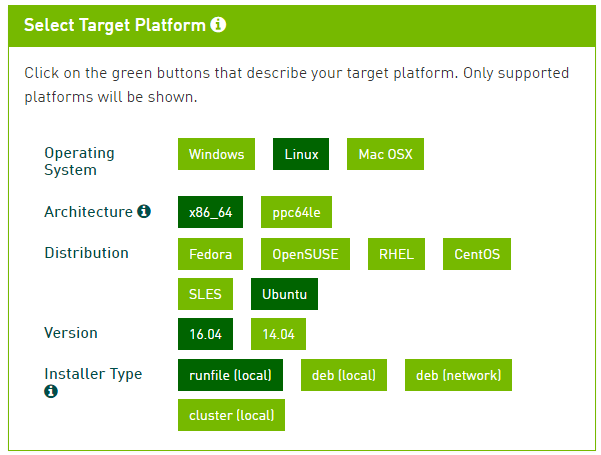Click info icon beside Select Target Platform
This screenshot has width=601, height=455.
point(218,25)
